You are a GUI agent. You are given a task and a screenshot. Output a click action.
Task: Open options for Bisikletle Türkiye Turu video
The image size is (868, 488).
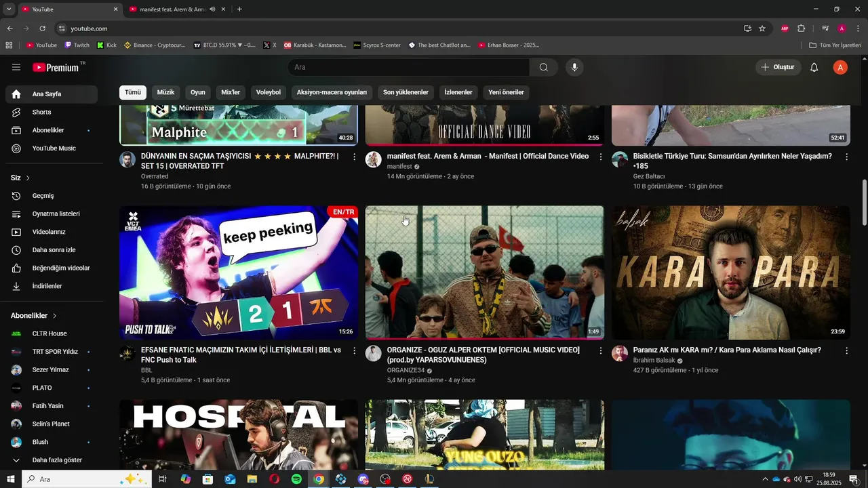846,157
